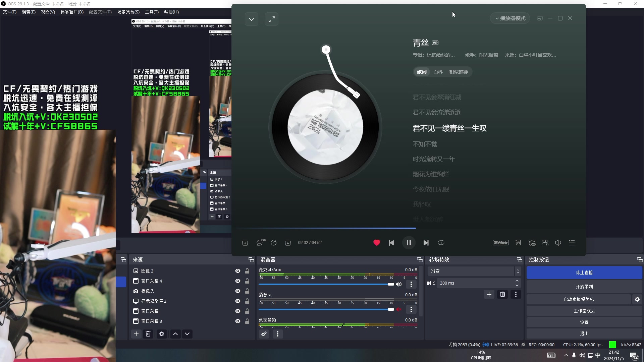Mute the 麦克风/Aux audio channel
Viewport: 644px width, 362px height.
click(x=399, y=284)
